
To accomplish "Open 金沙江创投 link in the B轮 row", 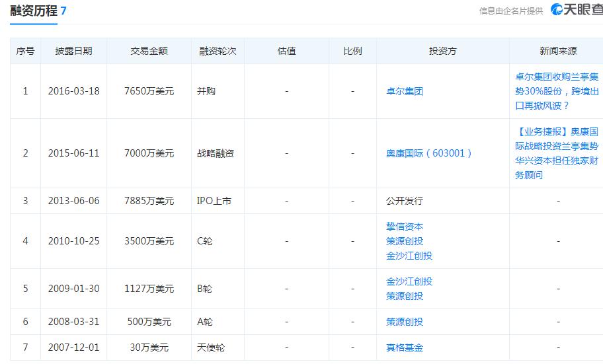I will coord(409,281).
